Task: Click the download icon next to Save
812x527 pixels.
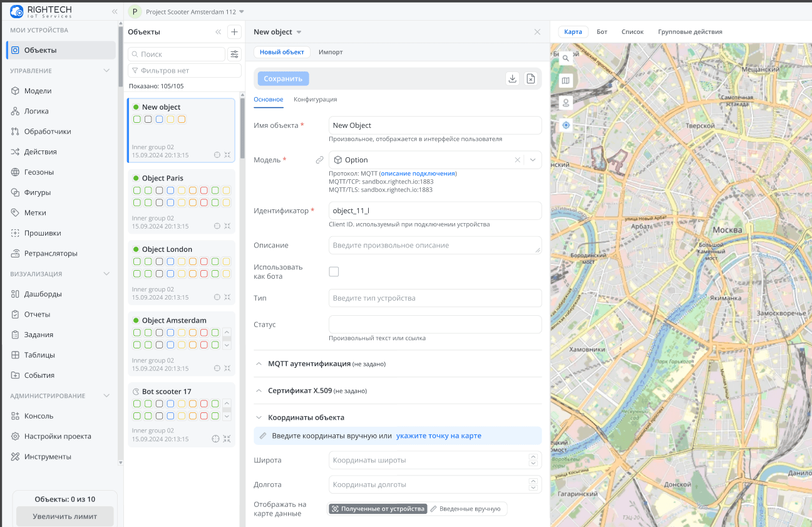Action: point(512,78)
